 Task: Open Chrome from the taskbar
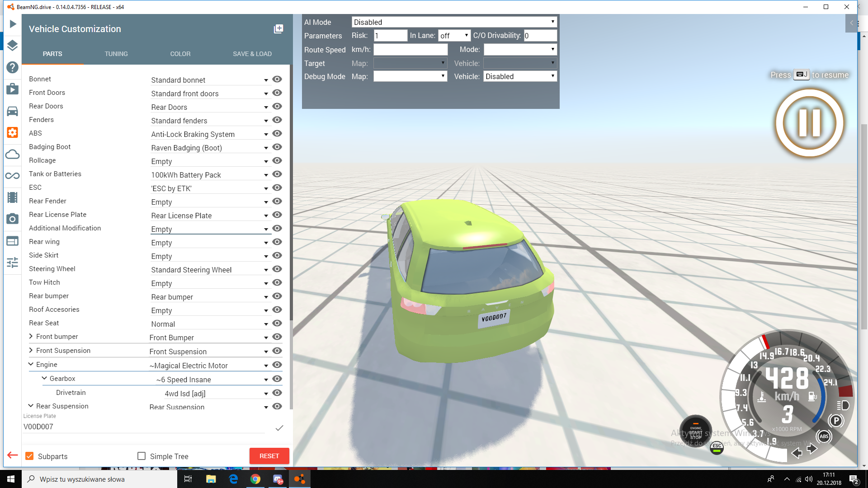coord(255,479)
